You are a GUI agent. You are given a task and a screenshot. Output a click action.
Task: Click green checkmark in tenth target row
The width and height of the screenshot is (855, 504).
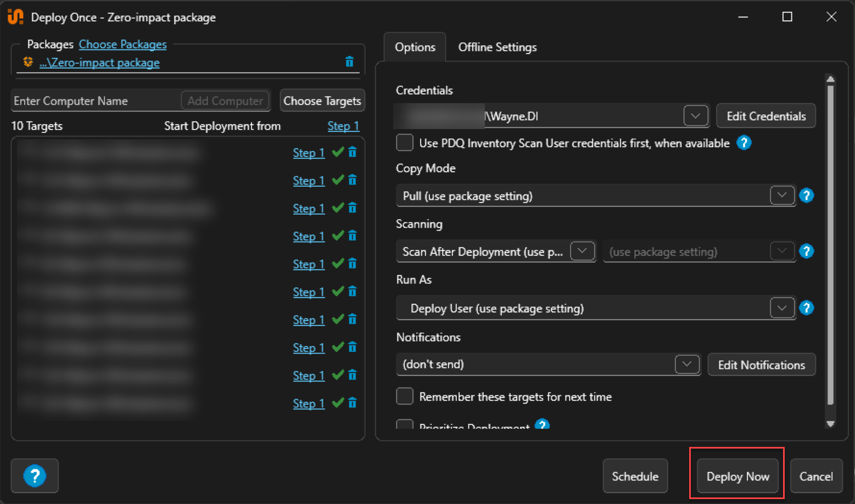pos(338,403)
